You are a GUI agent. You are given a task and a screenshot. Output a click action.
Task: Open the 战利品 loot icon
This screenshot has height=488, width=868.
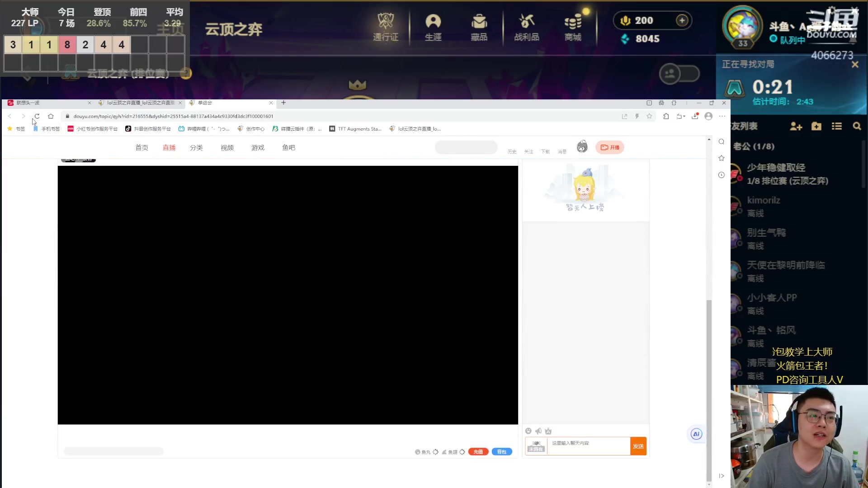tap(527, 27)
